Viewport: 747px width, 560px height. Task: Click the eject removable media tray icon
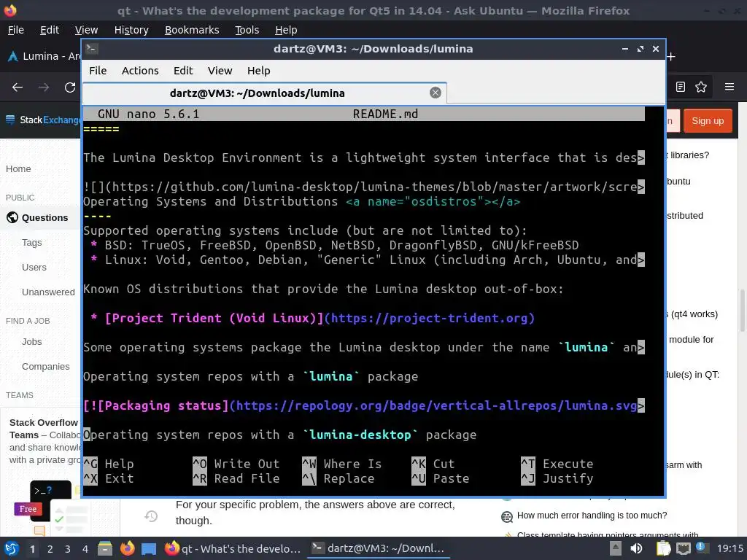616,548
